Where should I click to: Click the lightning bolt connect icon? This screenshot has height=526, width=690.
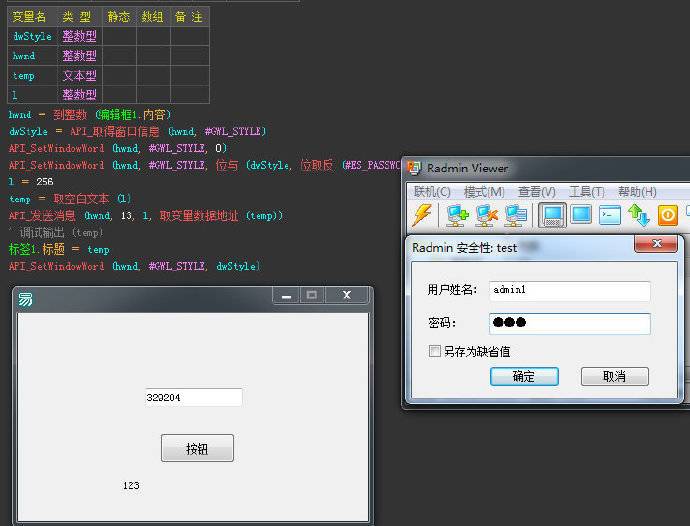tap(422, 214)
